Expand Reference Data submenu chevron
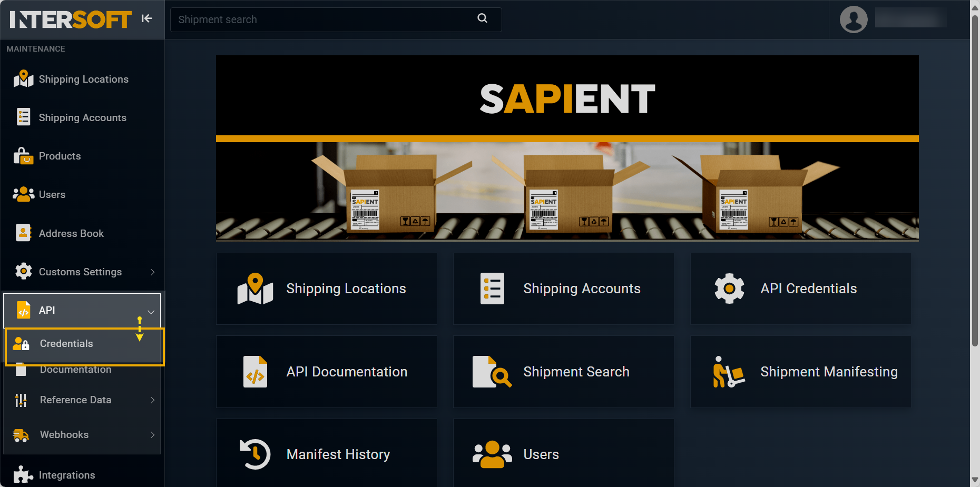 pyautogui.click(x=152, y=400)
